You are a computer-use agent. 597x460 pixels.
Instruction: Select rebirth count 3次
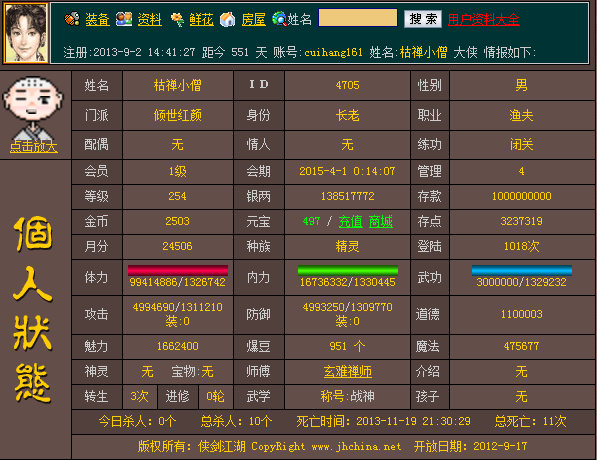(139, 396)
